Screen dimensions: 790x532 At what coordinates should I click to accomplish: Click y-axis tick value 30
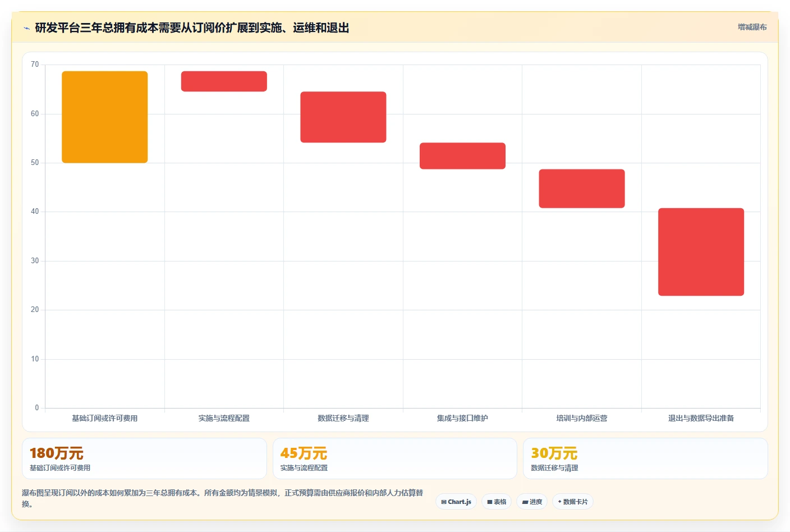click(35, 261)
